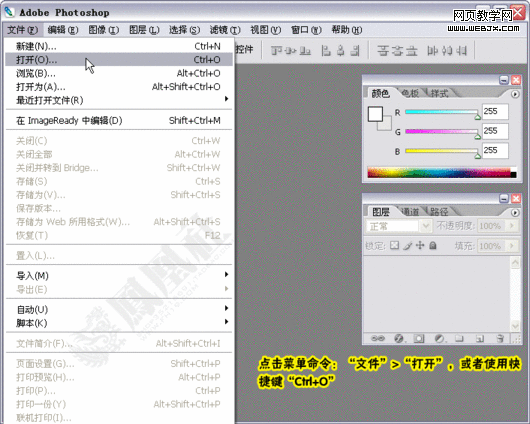Open the 滤镜(T) menu
Image resolution: width=530 pixels, height=424 pixels.
(x=225, y=30)
